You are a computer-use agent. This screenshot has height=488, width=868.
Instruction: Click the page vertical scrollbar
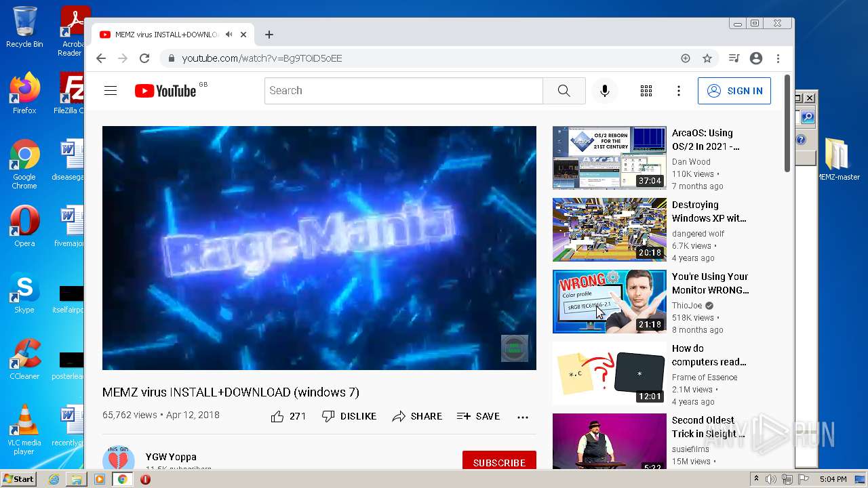click(787, 122)
